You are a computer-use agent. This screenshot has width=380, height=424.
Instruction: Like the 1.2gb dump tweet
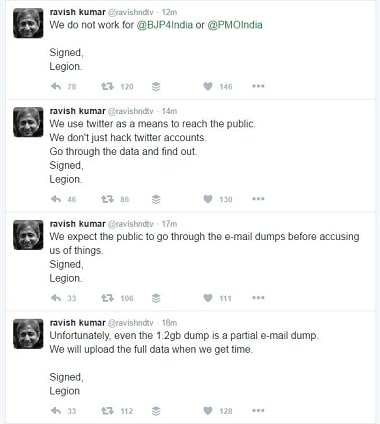[x=208, y=411]
